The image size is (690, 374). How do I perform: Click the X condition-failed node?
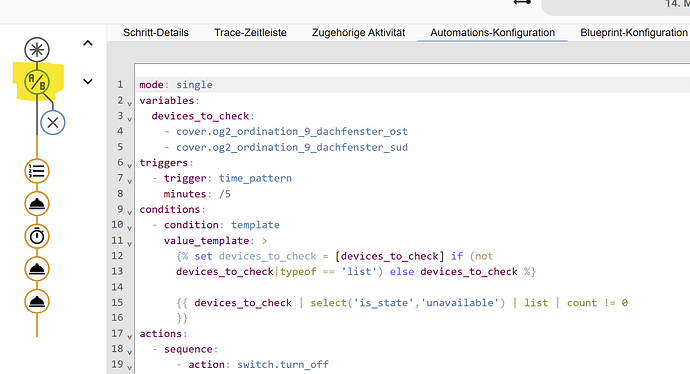53,122
